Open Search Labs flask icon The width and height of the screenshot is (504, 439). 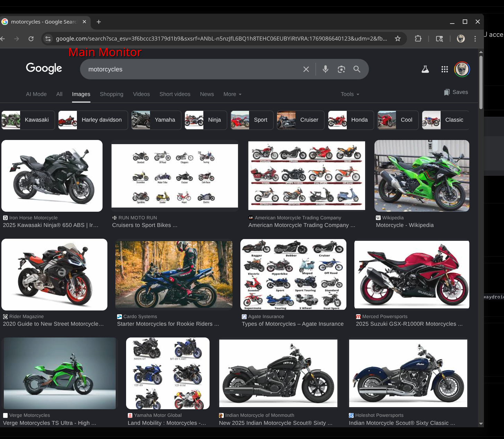tap(425, 69)
